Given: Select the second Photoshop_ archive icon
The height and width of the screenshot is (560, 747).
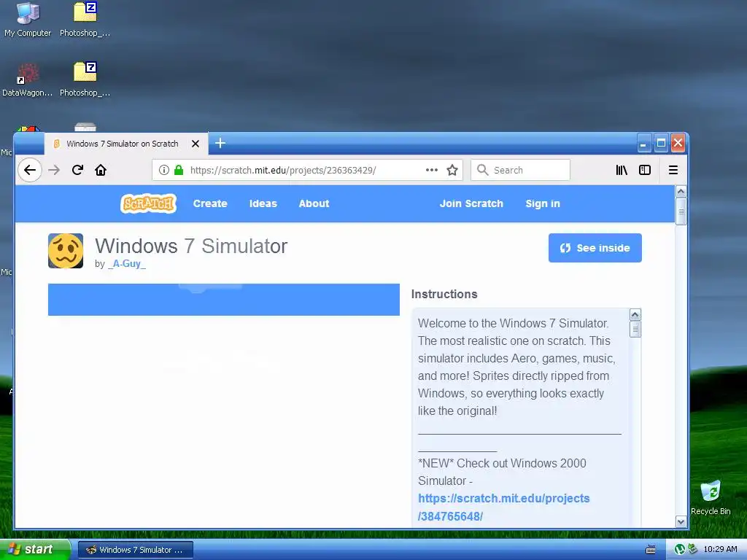Looking at the screenshot, I should [x=85, y=79].
